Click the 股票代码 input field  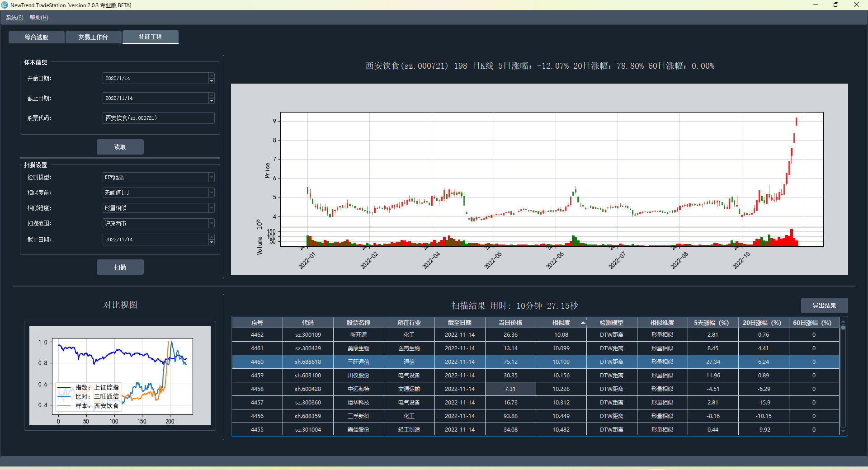[x=158, y=118]
